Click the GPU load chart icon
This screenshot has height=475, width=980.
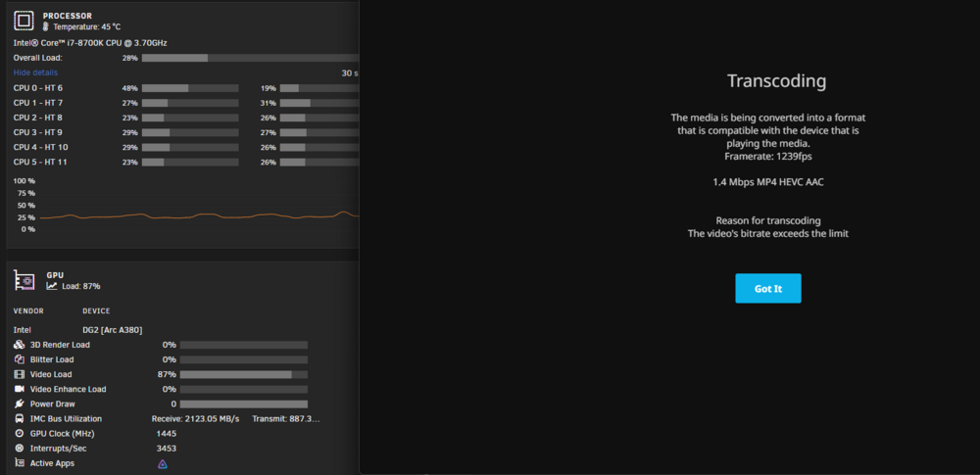[x=52, y=286]
